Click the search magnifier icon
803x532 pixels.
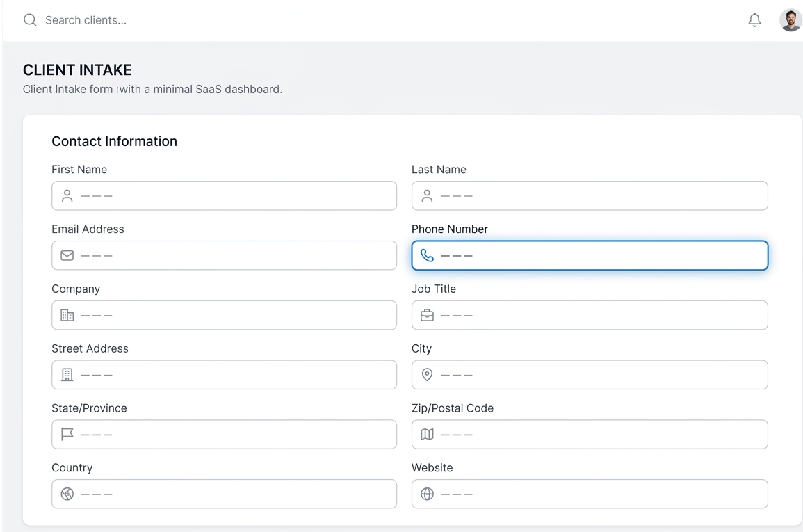coord(30,20)
